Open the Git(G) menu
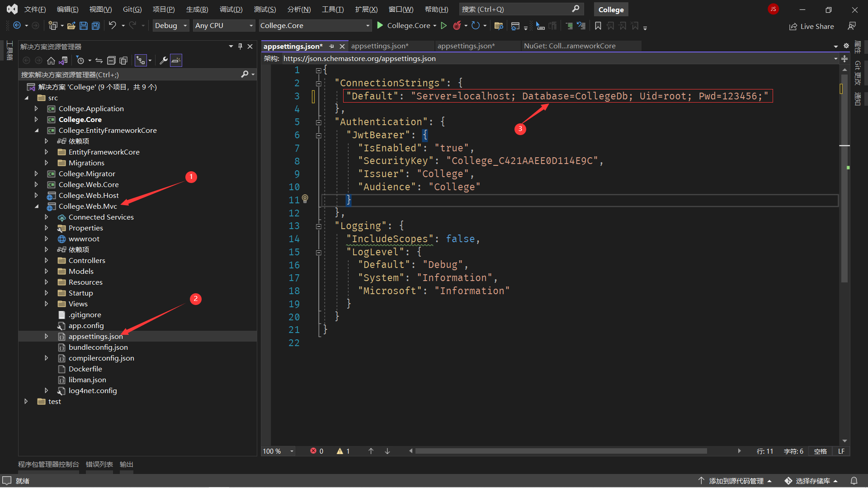Screen dimensions: 868x488 point(132,9)
